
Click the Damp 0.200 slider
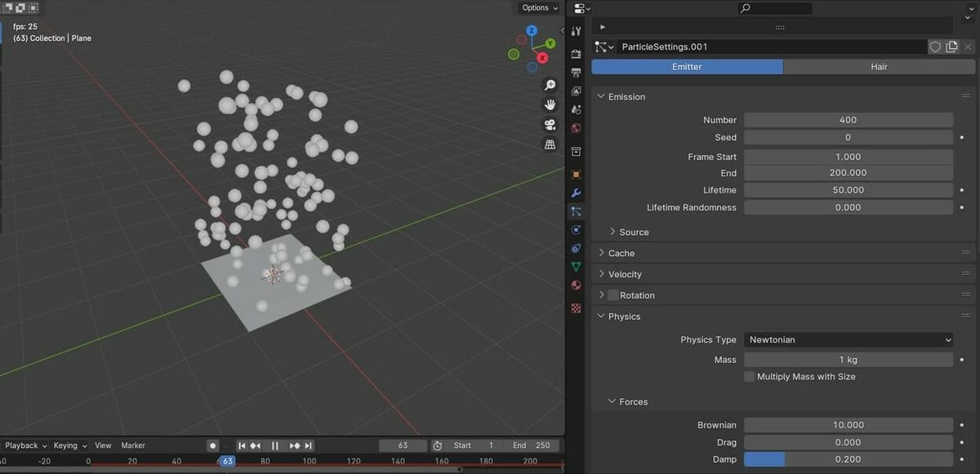pos(849,459)
